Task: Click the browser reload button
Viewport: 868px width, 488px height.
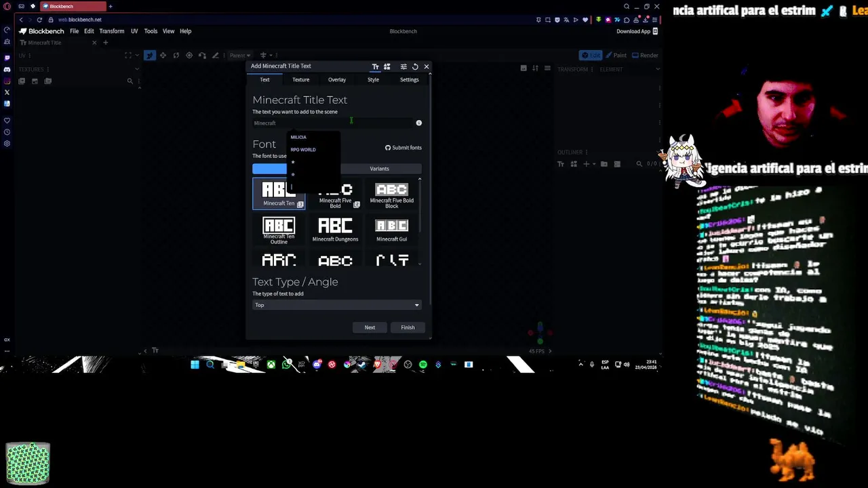Action: point(39,20)
